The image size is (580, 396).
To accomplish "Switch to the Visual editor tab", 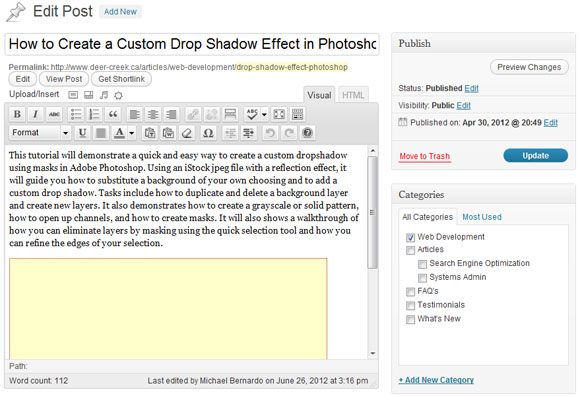I will 319,95.
